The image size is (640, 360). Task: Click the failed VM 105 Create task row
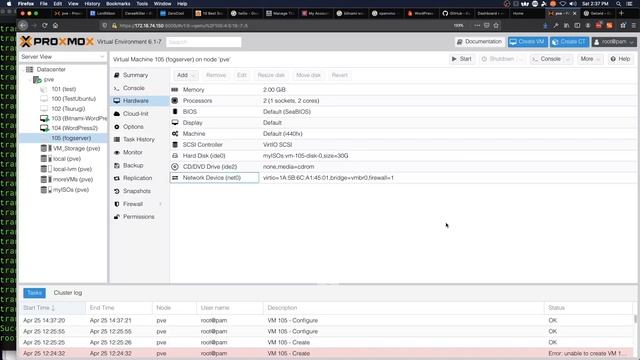327,353
